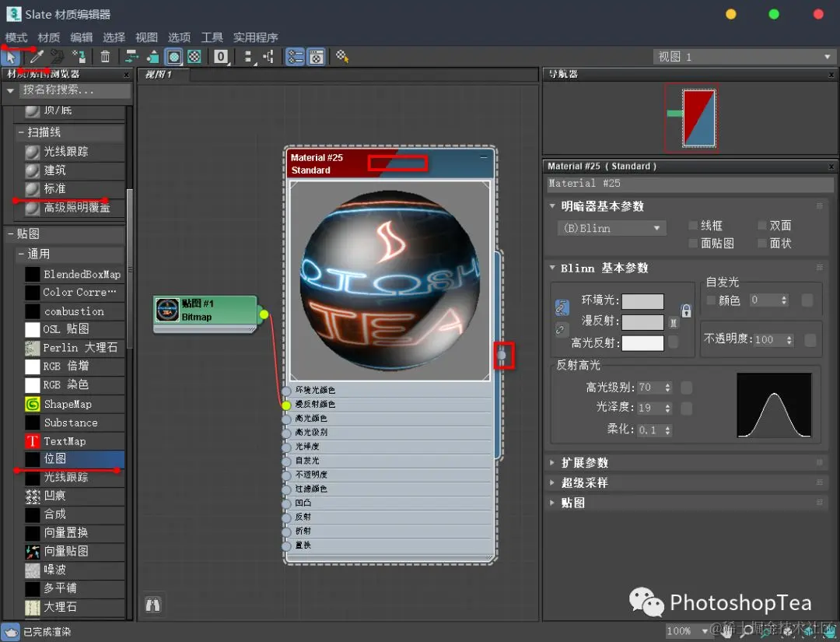The image size is (840, 642).
Task: Assign material to selection via toolbar icon
Action: tap(79, 56)
